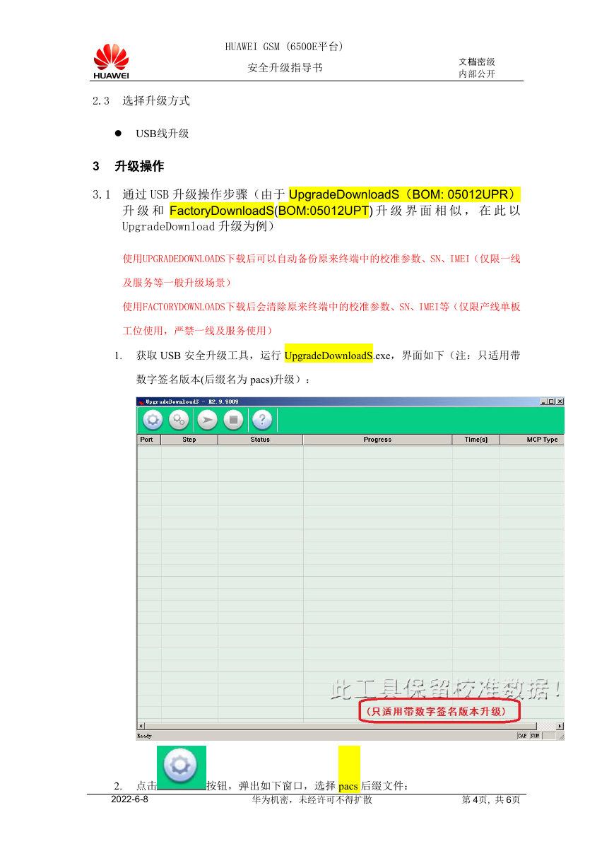Image resolution: width=614 pixels, height=868 pixels.
Task: Maximize the UpgradeDownloadS window
Action: (x=552, y=401)
